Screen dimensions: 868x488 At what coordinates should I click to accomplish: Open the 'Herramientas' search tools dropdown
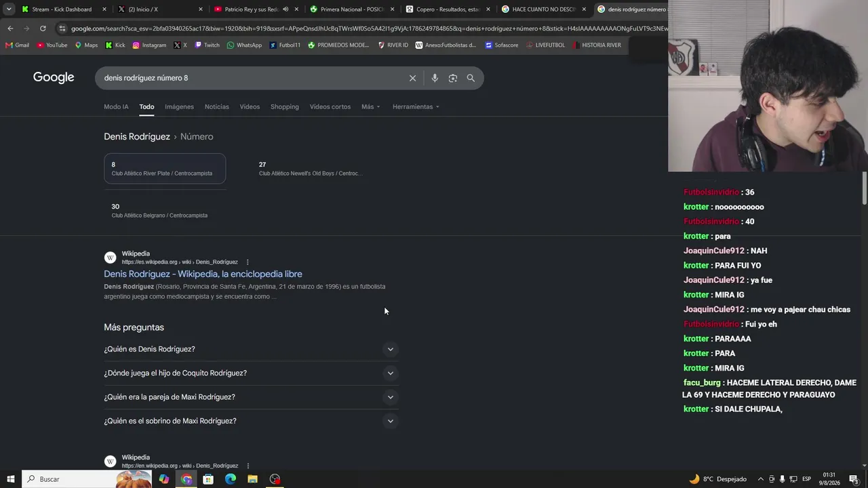pos(416,106)
